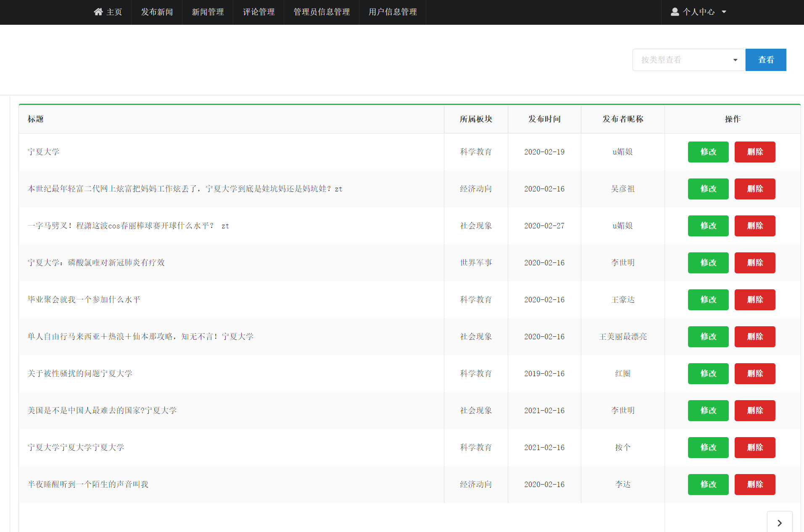The height and width of the screenshot is (532, 804).
Task: Click the user avatar icon
Action: pos(675,12)
